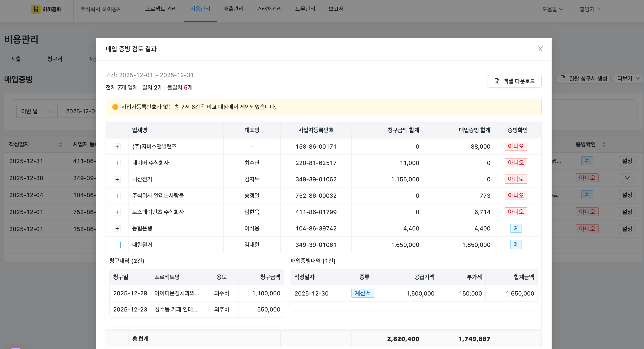Open the 도움말 help menu
The width and height of the screenshot is (644, 349).
(552, 9)
